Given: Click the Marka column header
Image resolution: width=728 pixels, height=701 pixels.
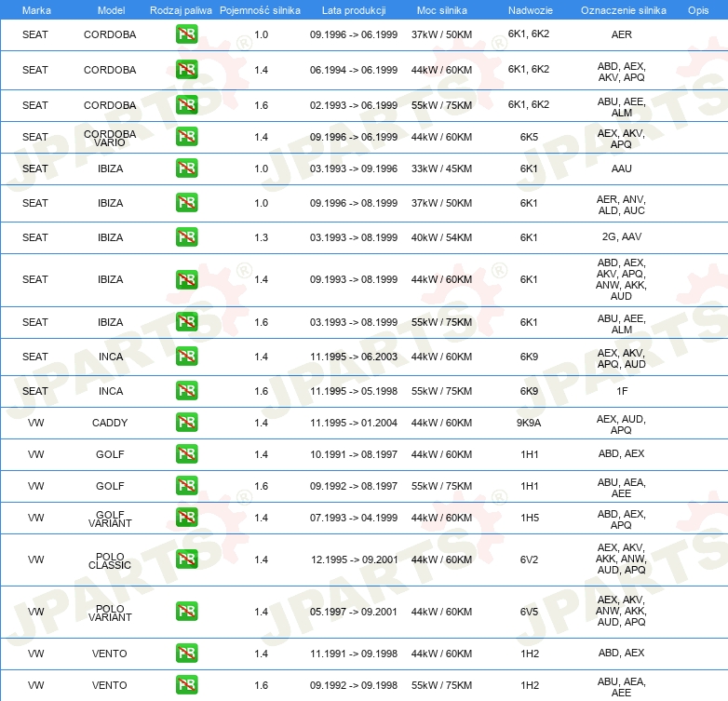Looking at the screenshot, I should tap(36, 10).
